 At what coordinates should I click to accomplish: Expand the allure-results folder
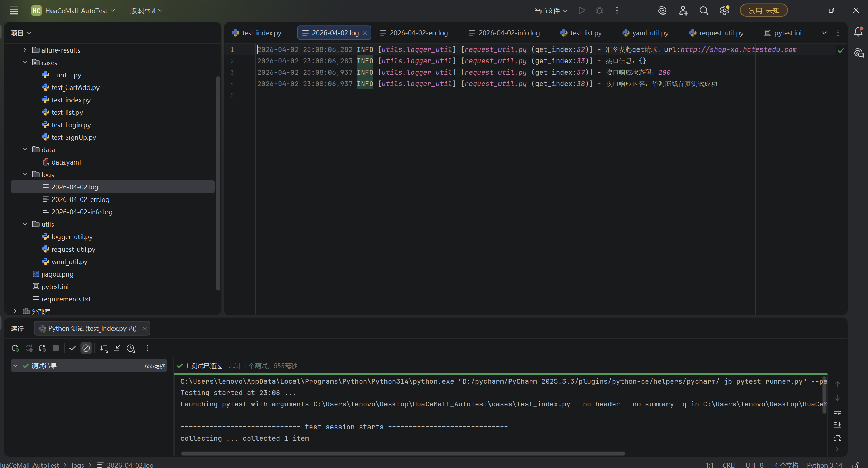tap(25, 50)
